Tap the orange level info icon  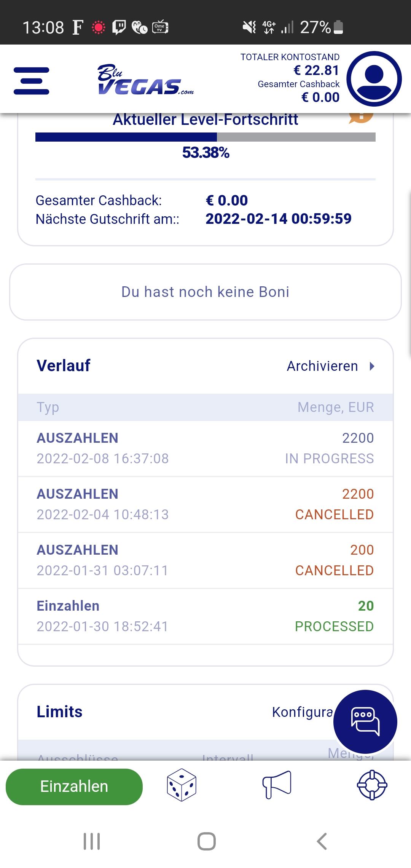[x=361, y=116]
